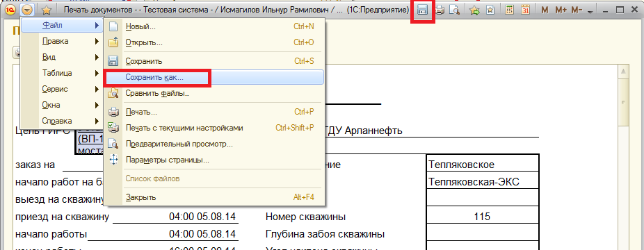The image size is (644, 250).
Task: Choose Закрыть in the File menu
Action: coord(214,197)
